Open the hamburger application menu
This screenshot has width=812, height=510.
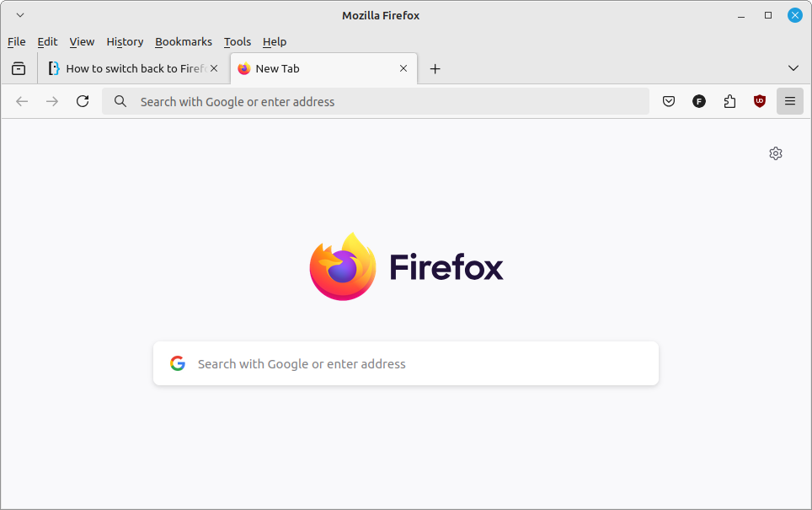790,101
